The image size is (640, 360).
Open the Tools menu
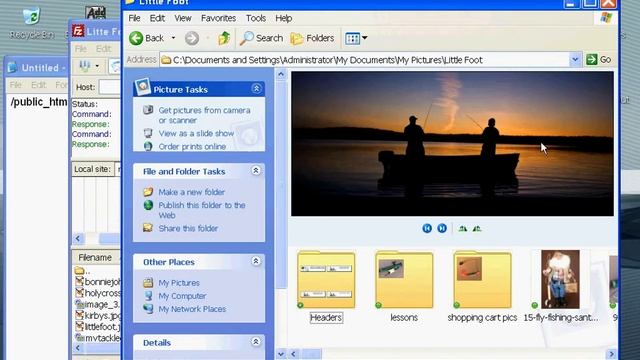[256, 18]
